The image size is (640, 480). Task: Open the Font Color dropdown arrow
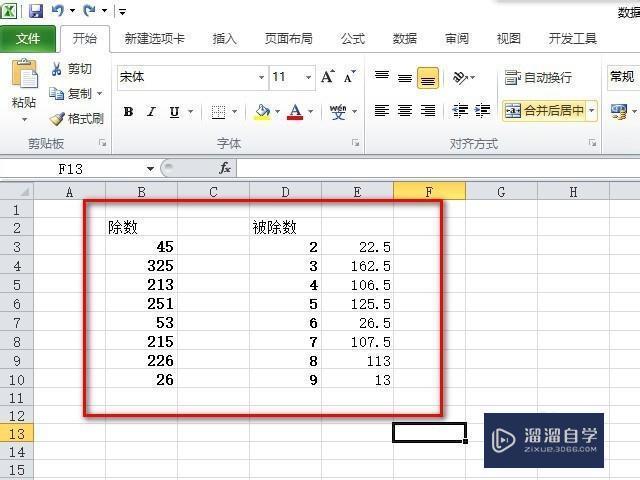point(311,111)
